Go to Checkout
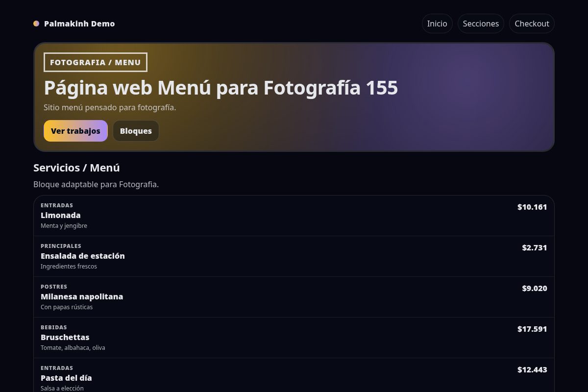Viewport: 588px width, 392px height. click(532, 24)
